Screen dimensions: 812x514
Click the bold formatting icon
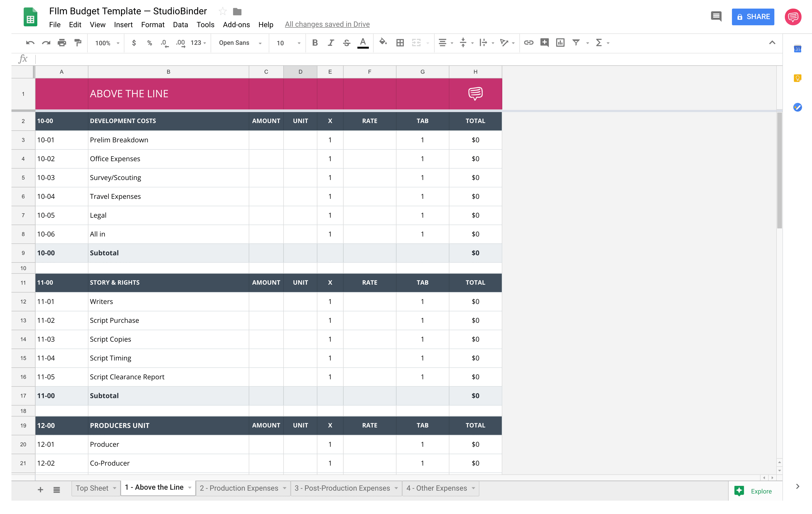pyautogui.click(x=314, y=42)
